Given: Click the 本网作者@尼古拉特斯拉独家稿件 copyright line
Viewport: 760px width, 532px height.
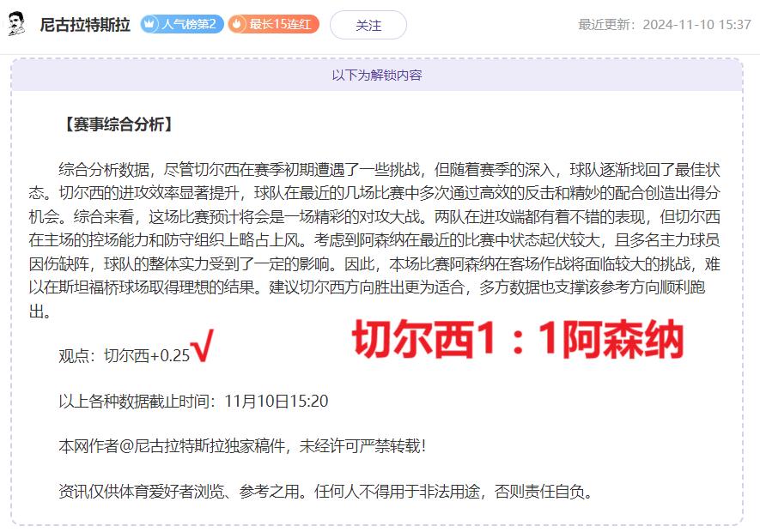Looking at the screenshot, I should [242, 445].
